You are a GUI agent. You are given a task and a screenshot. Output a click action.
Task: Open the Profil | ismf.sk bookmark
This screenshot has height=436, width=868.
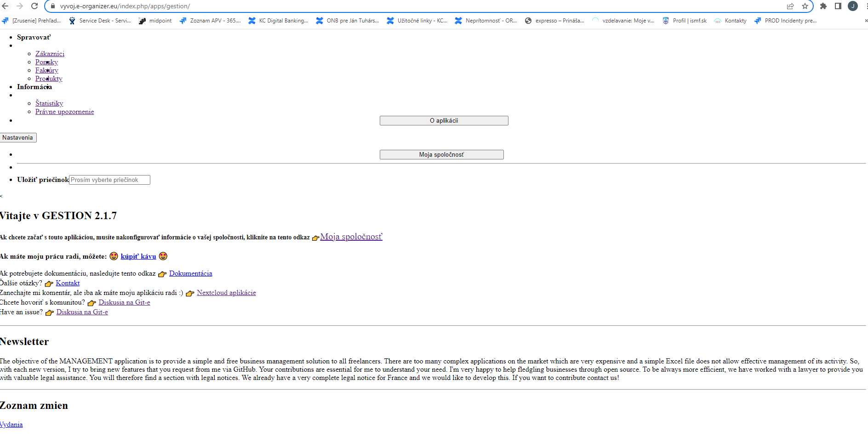(x=685, y=21)
